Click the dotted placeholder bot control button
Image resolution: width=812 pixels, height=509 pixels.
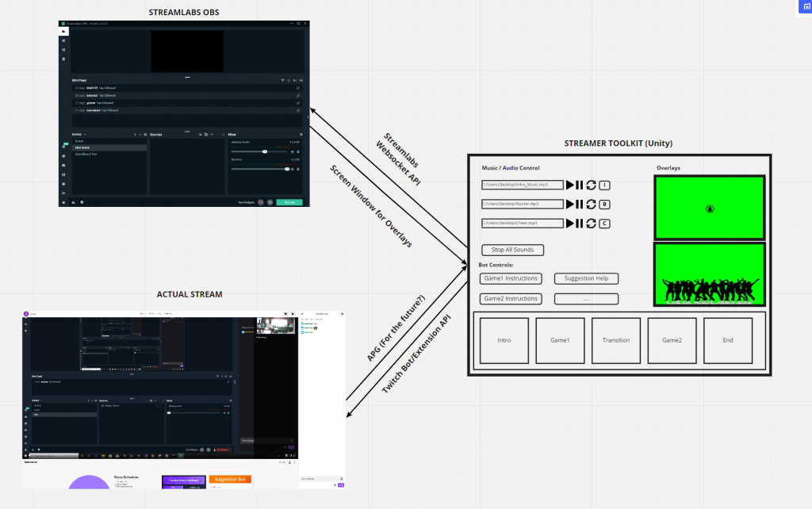tap(586, 299)
